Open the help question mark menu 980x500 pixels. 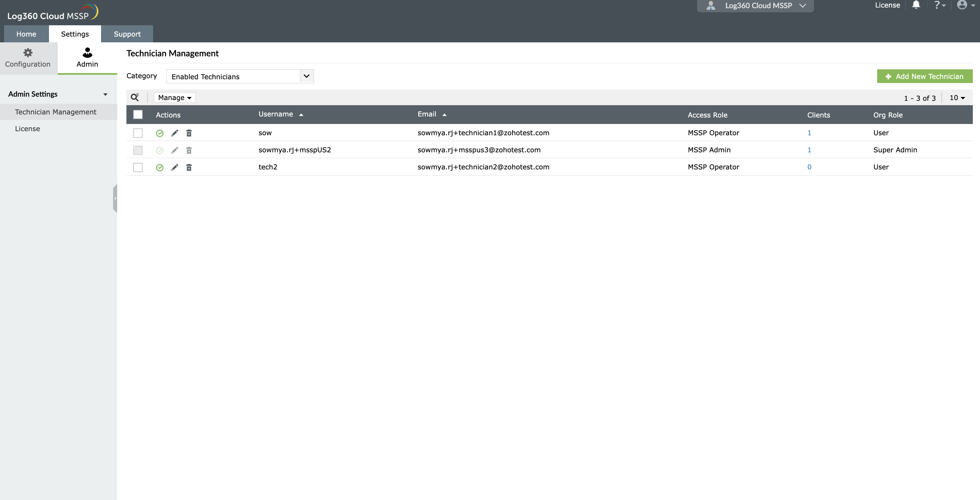(x=938, y=5)
